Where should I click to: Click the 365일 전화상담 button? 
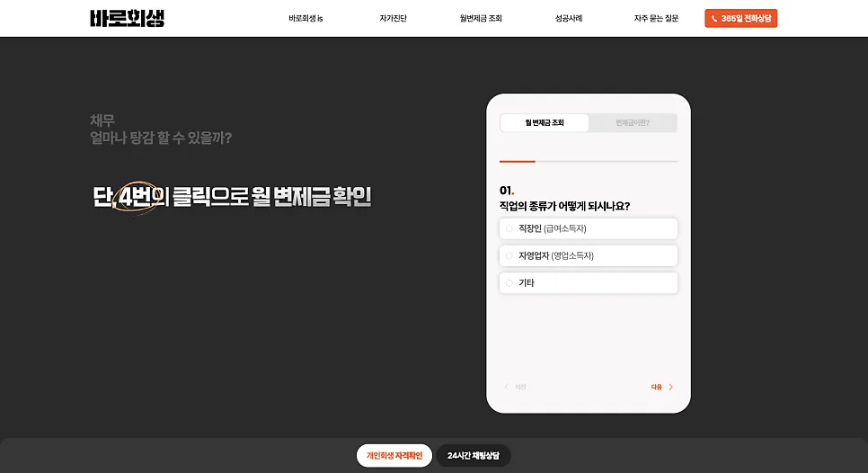[740, 18]
